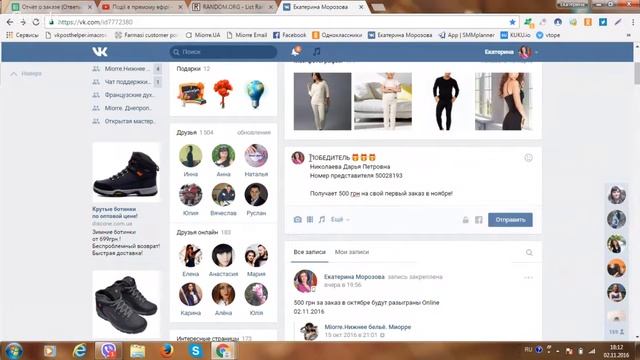Open Miorre.Нижнее group in sidebar
Viewport: 640px width, 360px height.
pyautogui.click(x=126, y=69)
